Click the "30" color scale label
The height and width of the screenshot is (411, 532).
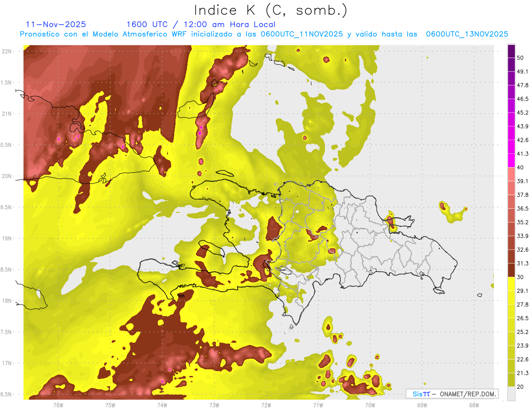(x=520, y=277)
